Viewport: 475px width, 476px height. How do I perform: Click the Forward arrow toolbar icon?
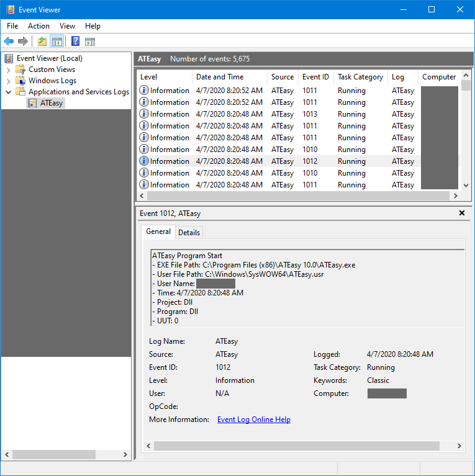point(23,42)
